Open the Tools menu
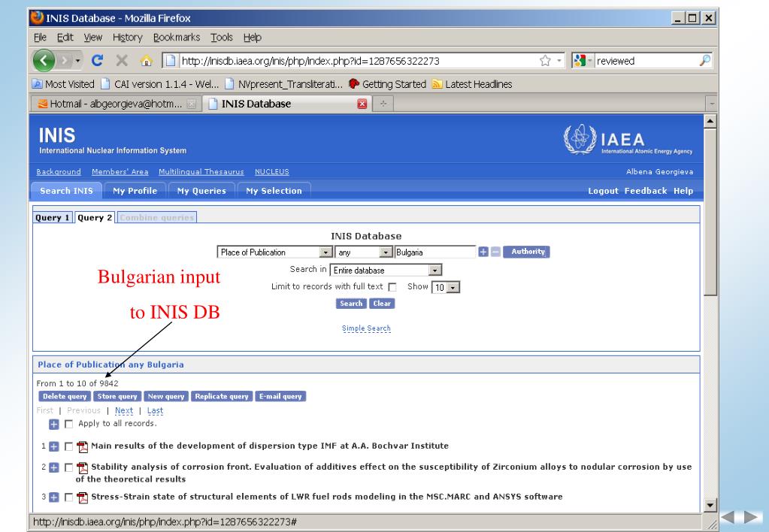The height and width of the screenshot is (532, 769). [x=222, y=38]
